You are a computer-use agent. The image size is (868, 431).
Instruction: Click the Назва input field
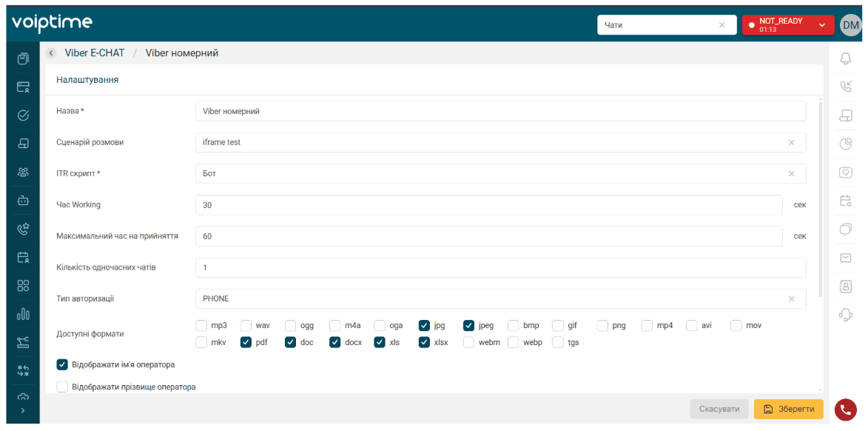500,111
